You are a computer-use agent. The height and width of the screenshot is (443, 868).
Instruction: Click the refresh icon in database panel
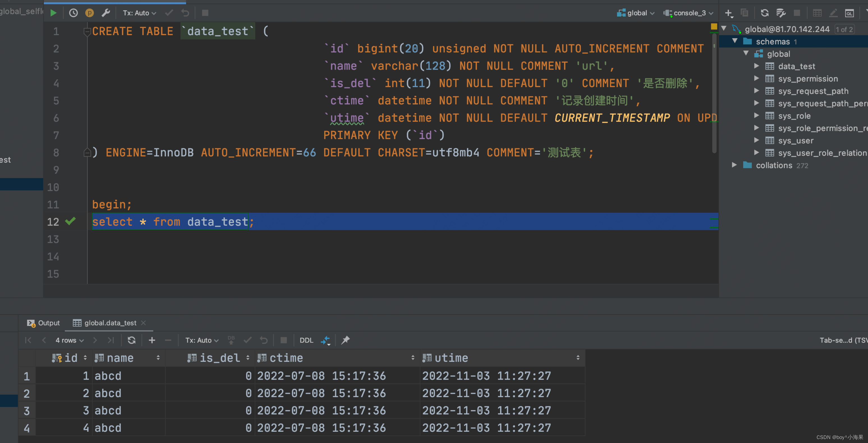(764, 13)
